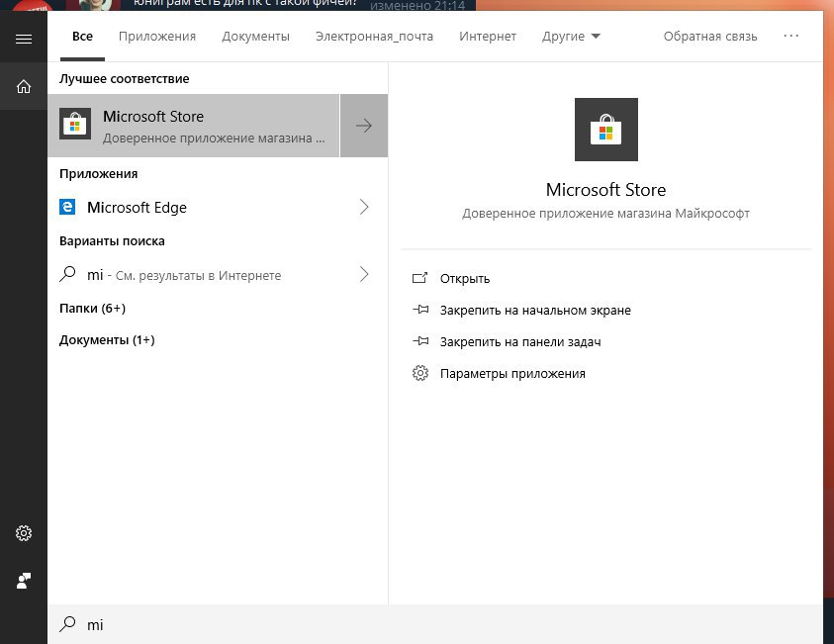The width and height of the screenshot is (834, 644).
Task: Expand Microsoft Store details arrow
Action: [364, 126]
